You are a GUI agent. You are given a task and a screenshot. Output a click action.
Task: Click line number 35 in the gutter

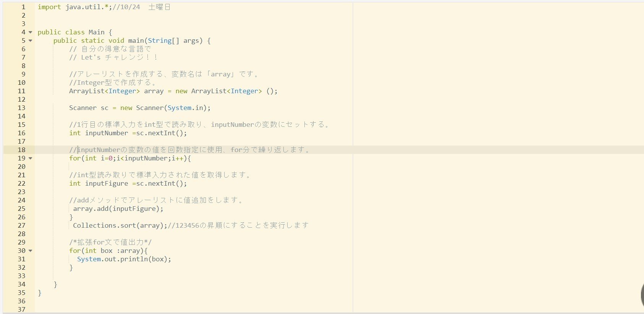click(x=21, y=293)
